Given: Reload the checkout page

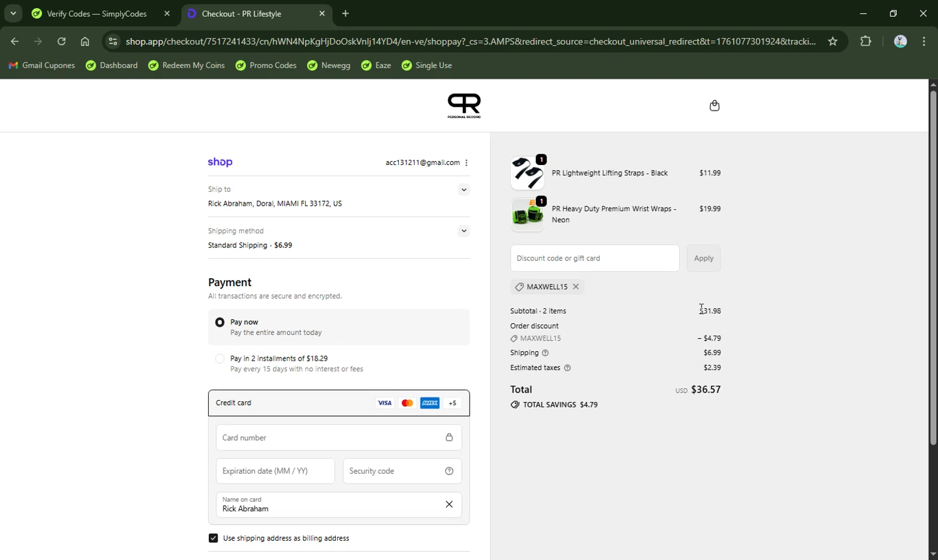Looking at the screenshot, I should click(61, 41).
